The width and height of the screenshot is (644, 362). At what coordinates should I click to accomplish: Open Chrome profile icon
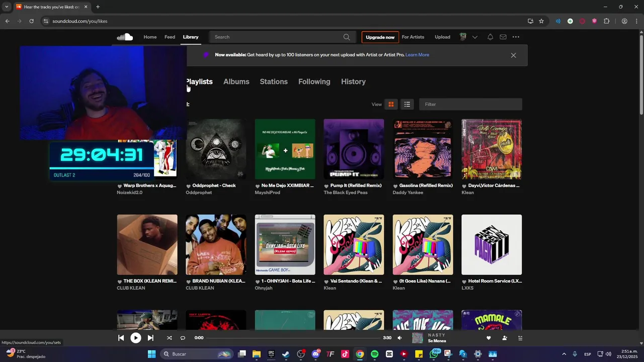[624, 21]
